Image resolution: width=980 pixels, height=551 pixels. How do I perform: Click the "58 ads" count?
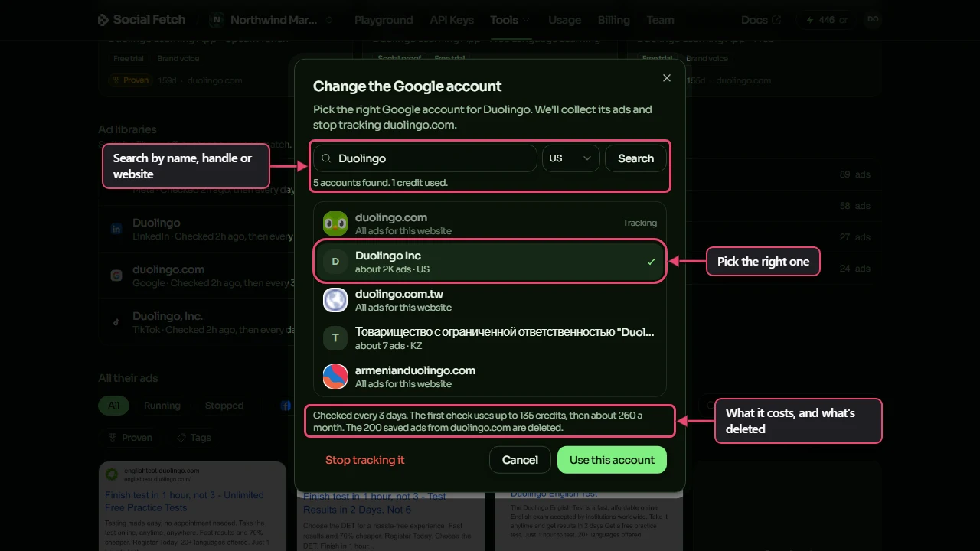pyautogui.click(x=855, y=206)
